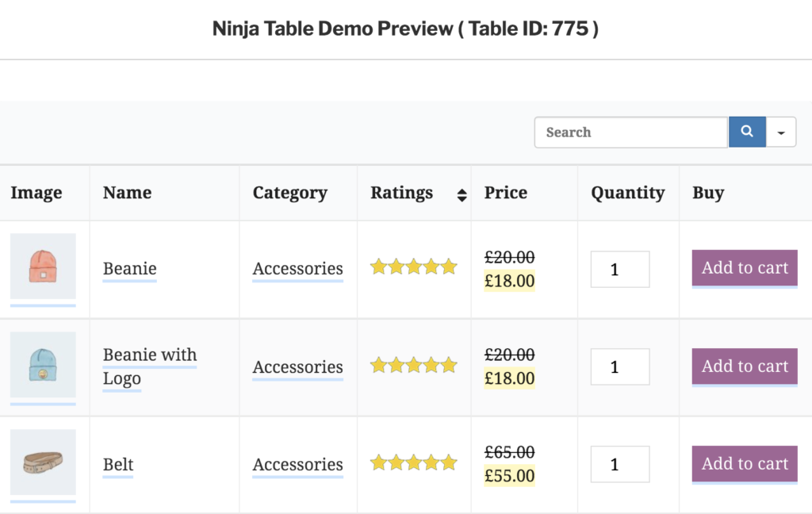Add the Belt to cart
812x514 pixels.
point(745,464)
